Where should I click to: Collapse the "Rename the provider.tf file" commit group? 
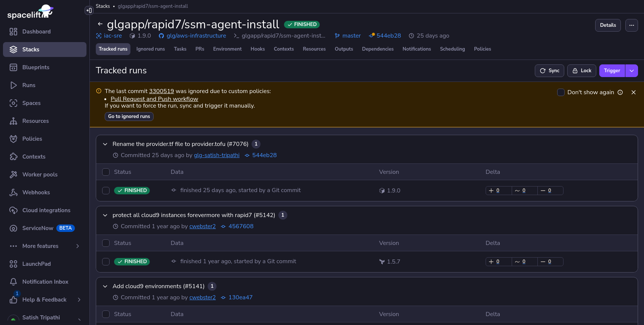[x=105, y=144]
